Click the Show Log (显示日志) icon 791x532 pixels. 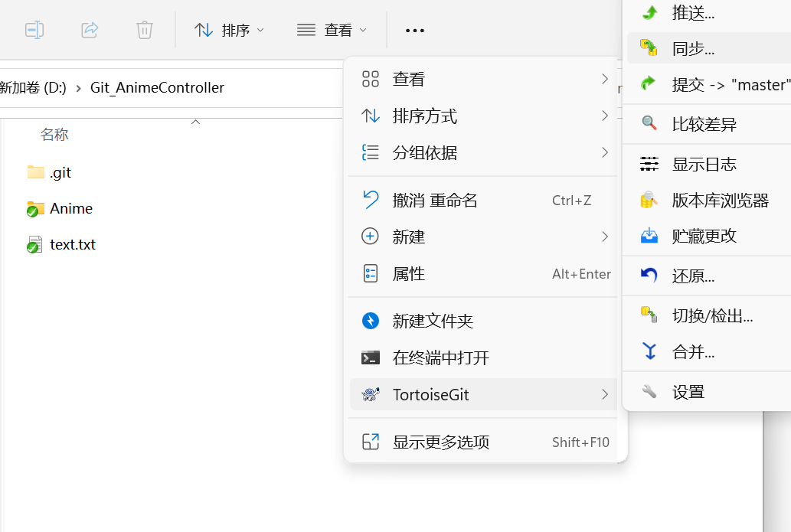pyautogui.click(x=649, y=164)
